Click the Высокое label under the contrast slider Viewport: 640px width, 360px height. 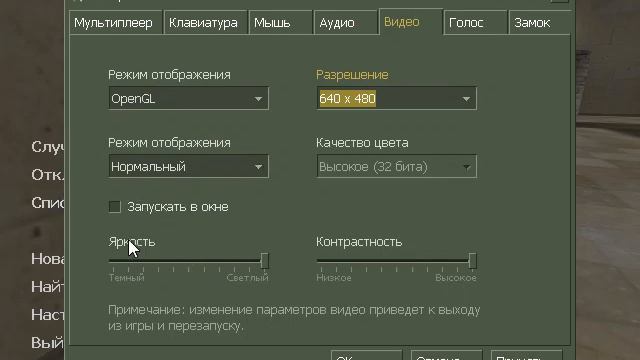coord(456,278)
